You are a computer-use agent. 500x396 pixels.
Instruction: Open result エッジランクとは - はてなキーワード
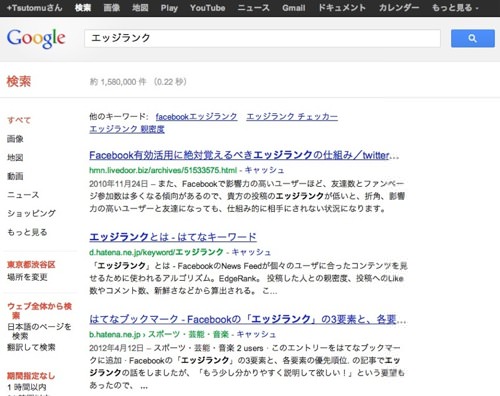coord(173,237)
